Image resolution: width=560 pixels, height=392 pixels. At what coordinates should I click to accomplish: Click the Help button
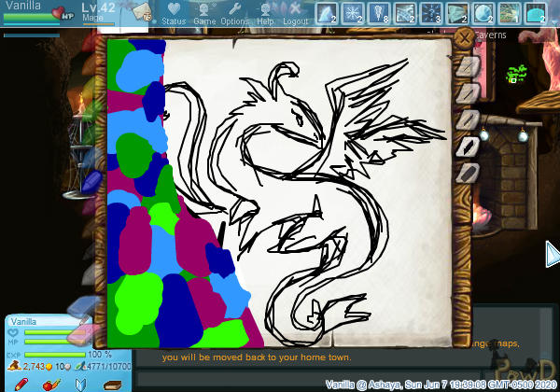pos(266,13)
